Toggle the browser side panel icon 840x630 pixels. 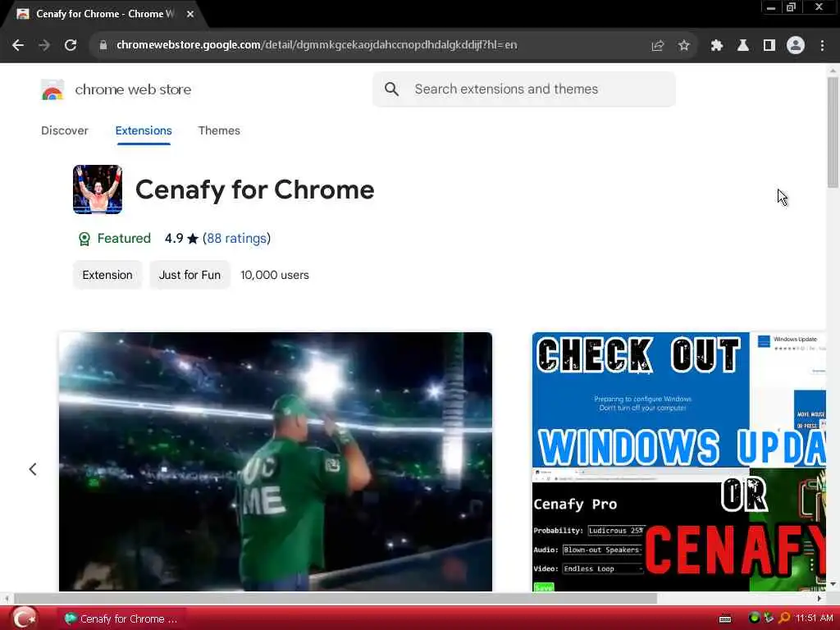pyautogui.click(x=769, y=46)
